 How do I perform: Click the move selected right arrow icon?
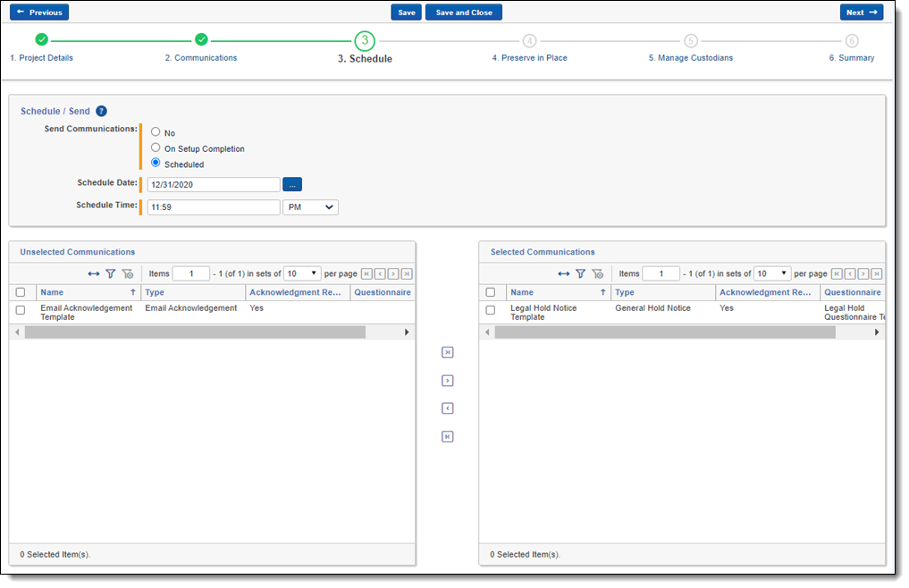click(448, 381)
